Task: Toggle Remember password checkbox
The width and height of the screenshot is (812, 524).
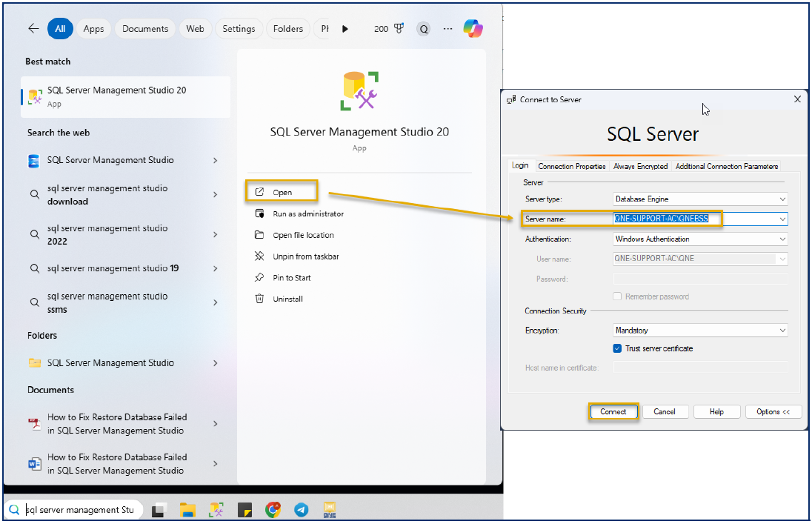Action: pos(617,296)
